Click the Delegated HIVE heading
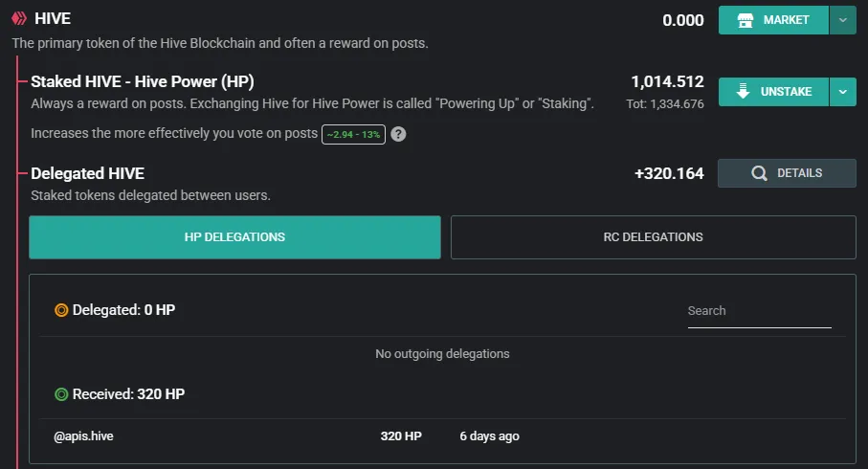This screenshot has height=469, width=868. [87, 174]
